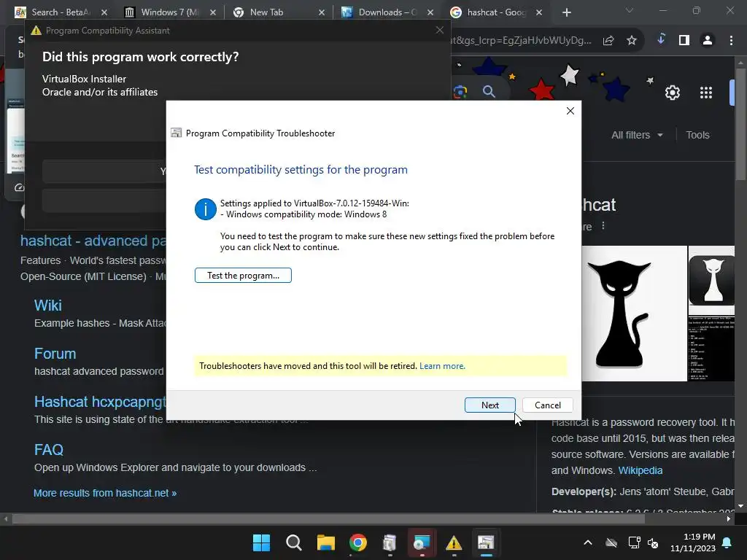Open taskbar Search magnifier
The width and height of the screenshot is (747, 560).
[x=294, y=542]
